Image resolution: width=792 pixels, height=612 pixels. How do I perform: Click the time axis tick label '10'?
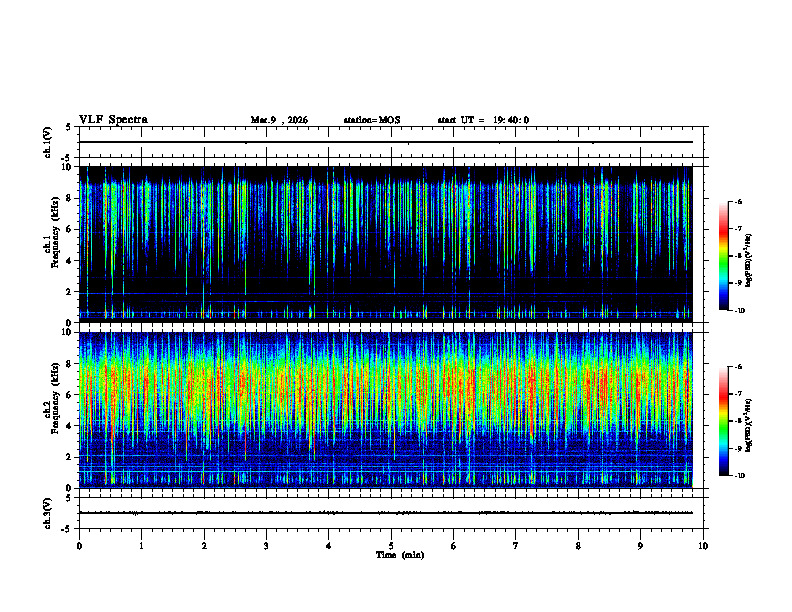[x=703, y=546]
